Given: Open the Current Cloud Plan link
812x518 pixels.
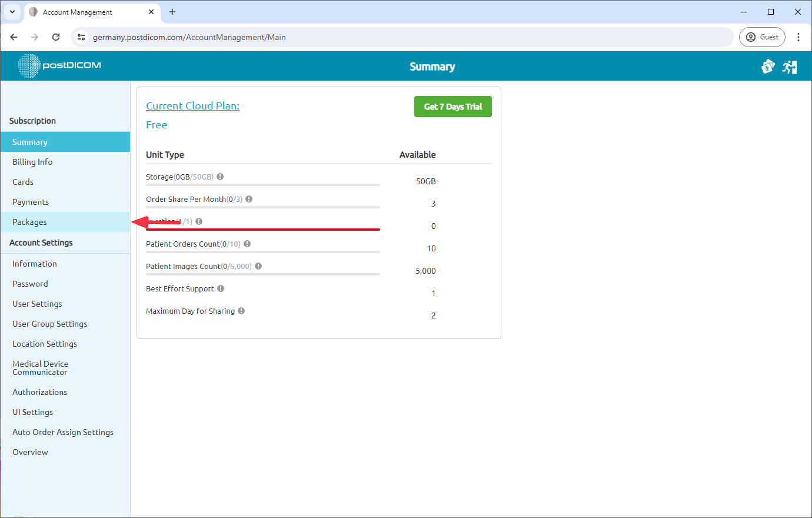Looking at the screenshot, I should pos(192,105).
